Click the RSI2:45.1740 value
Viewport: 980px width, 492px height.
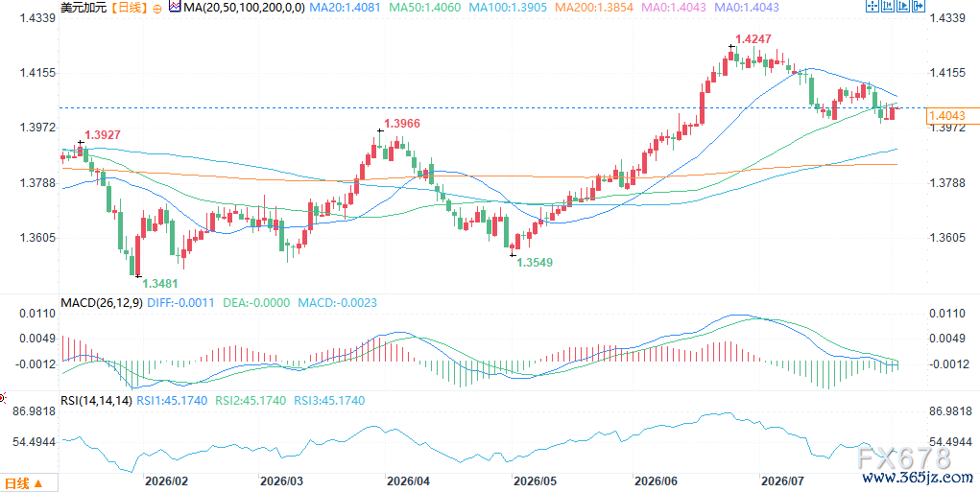(x=250, y=400)
